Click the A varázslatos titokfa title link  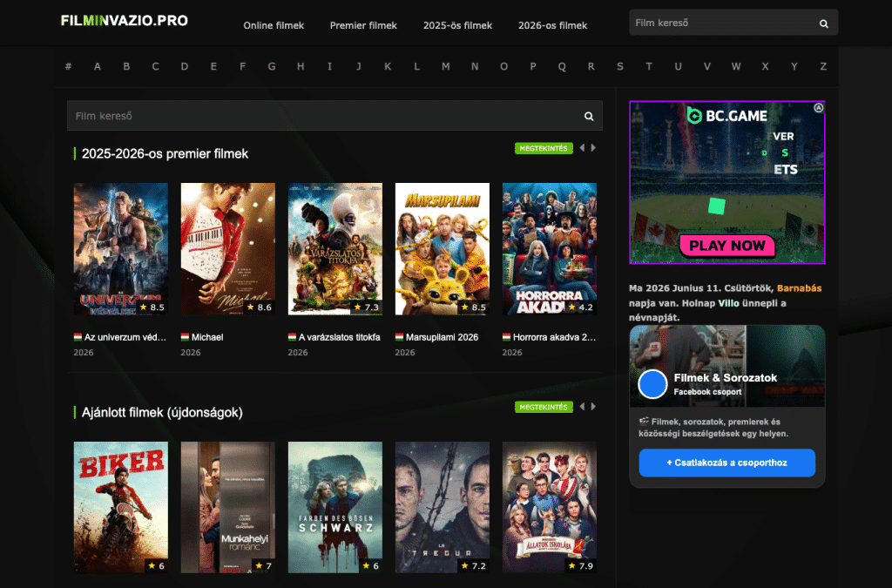339,337
